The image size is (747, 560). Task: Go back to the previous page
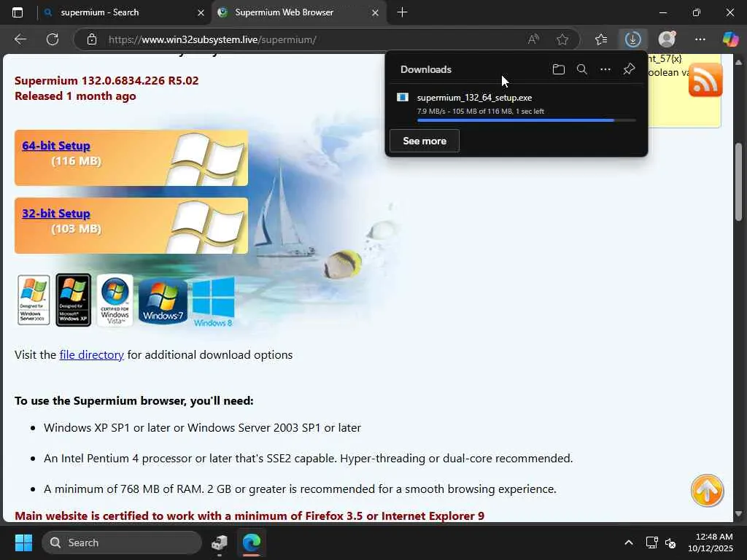point(20,39)
